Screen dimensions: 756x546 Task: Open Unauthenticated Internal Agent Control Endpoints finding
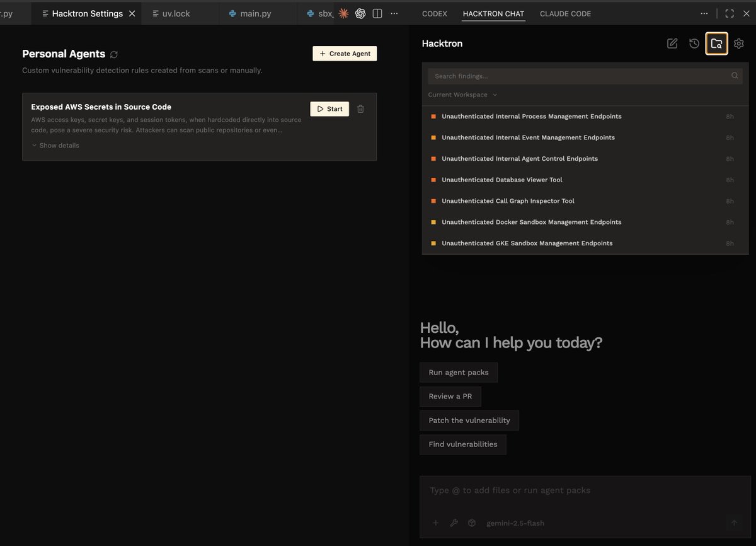(585, 159)
